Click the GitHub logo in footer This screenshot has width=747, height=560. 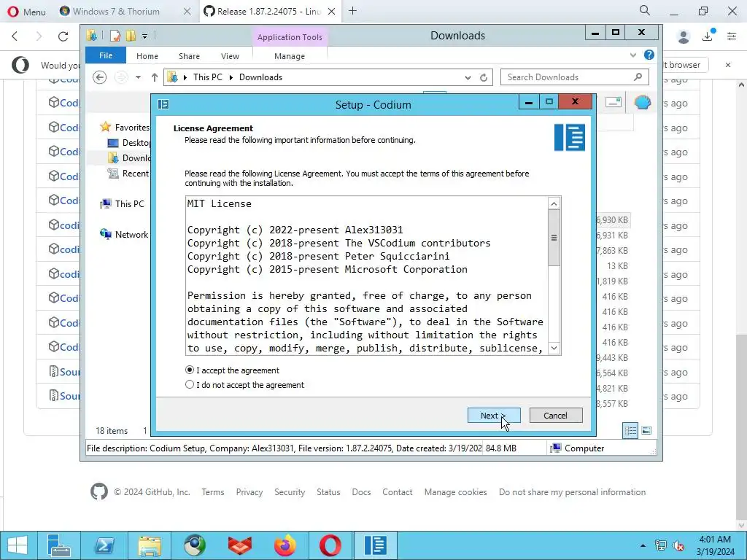coord(99,491)
